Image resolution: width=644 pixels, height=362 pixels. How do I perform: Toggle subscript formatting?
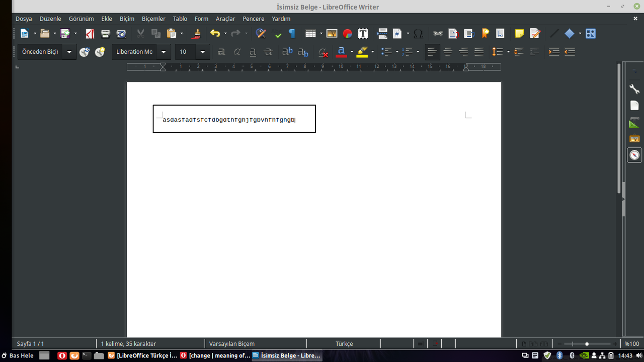pyautogui.click(x=303, y=52)
